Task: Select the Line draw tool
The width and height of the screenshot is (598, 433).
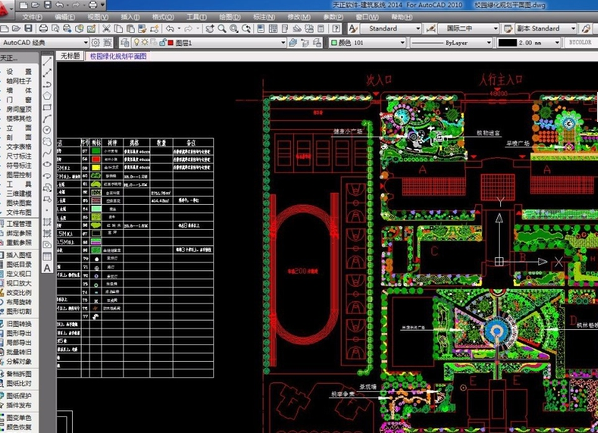Action: (x=47, y=61)
